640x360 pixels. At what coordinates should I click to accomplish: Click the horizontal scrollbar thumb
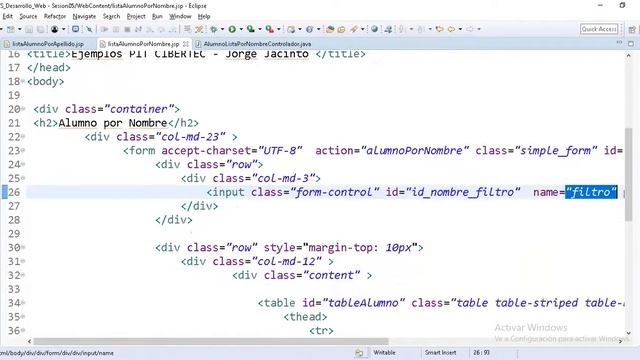tap(211, 341)
